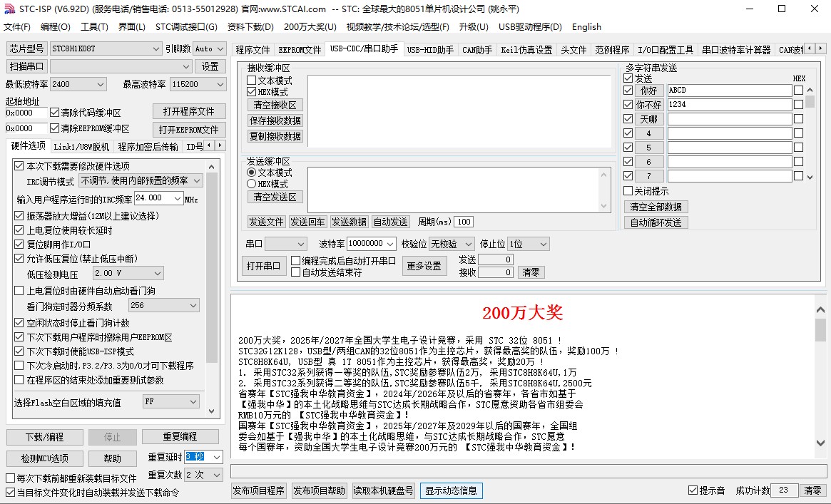Click 周期(ms) input field showing 100
831x504 pixels.
coord(464,222)
